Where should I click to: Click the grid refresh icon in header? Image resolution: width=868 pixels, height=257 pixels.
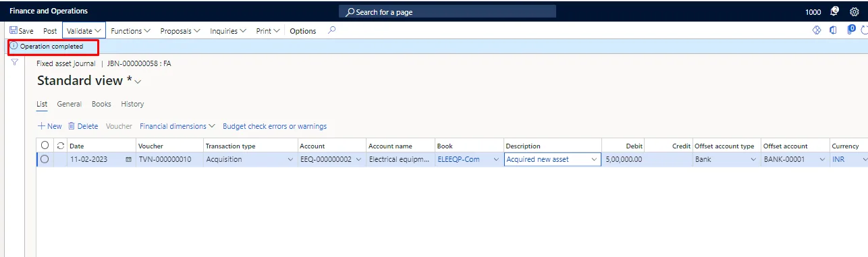(61, 145)
